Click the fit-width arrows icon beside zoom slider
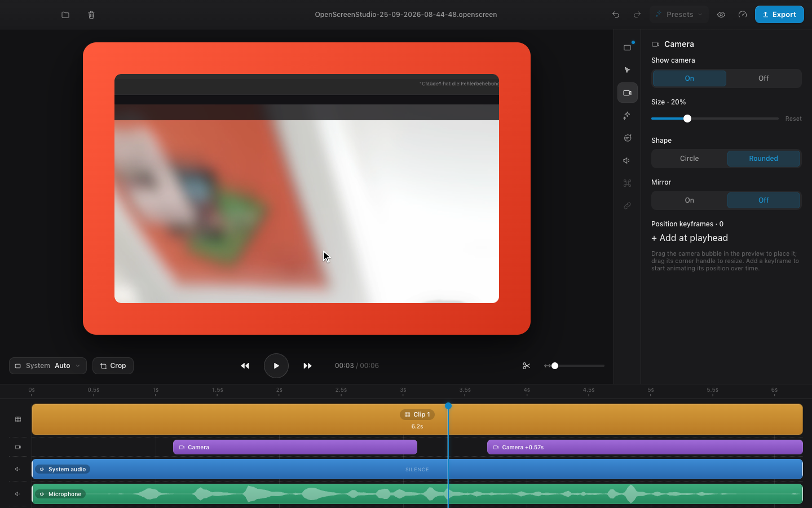The height and width of the screenshot is (508, 812). pos(547,366)
